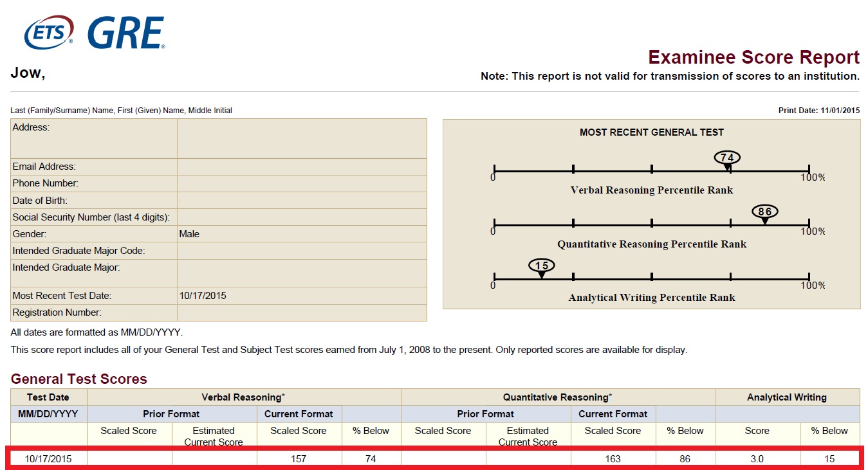
Task: Click the "Analytical Writing" column header
Action: 787,397
